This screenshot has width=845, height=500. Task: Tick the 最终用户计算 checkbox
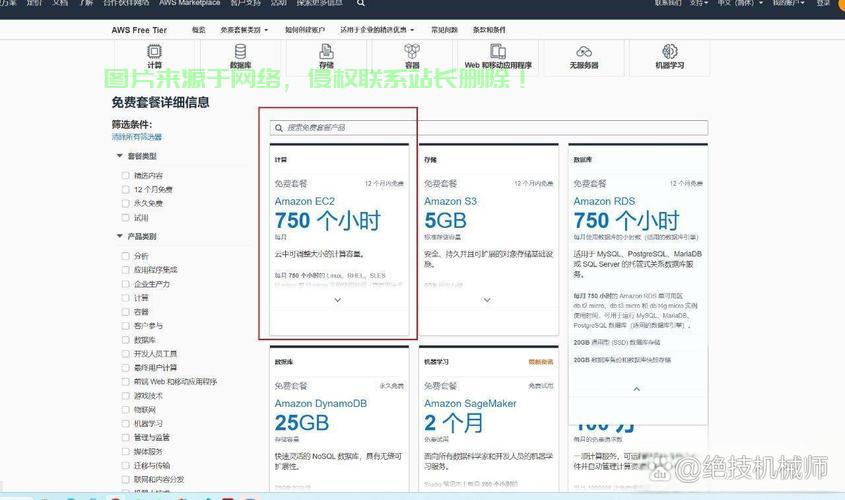(x=126, y=367)
